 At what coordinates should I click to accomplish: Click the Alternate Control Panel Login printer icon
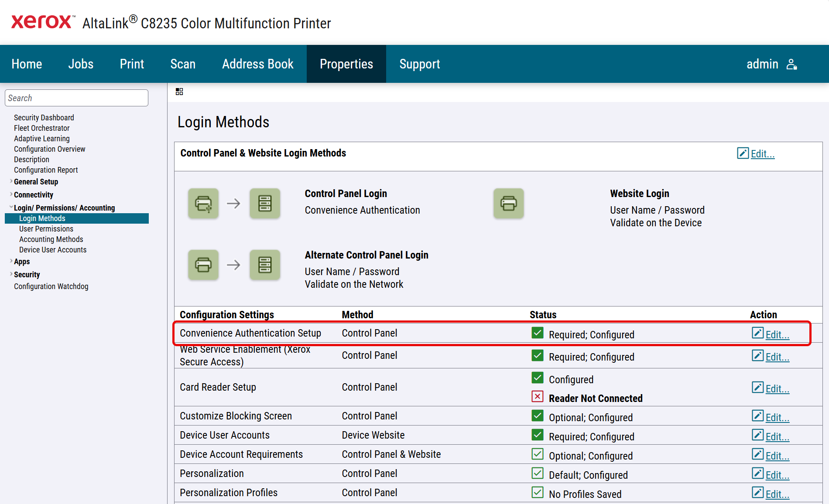coord(203,265)
